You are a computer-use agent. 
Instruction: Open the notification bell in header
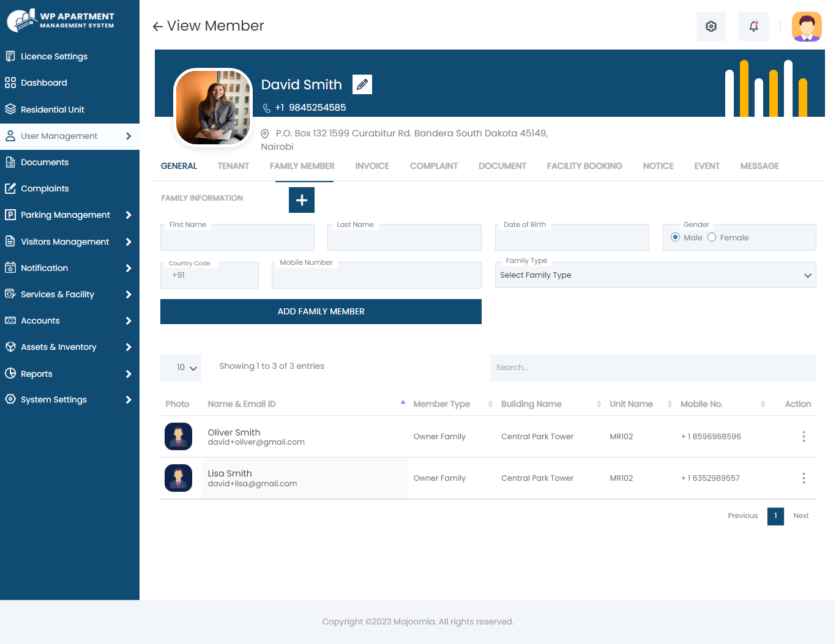[x=753, y=26]
